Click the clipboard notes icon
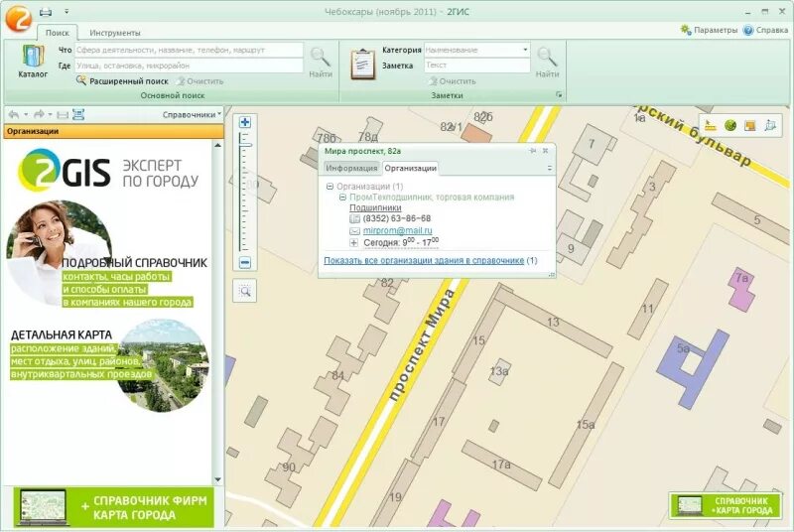This screenshot has width=794, height=532. click(x=363, y=65)
